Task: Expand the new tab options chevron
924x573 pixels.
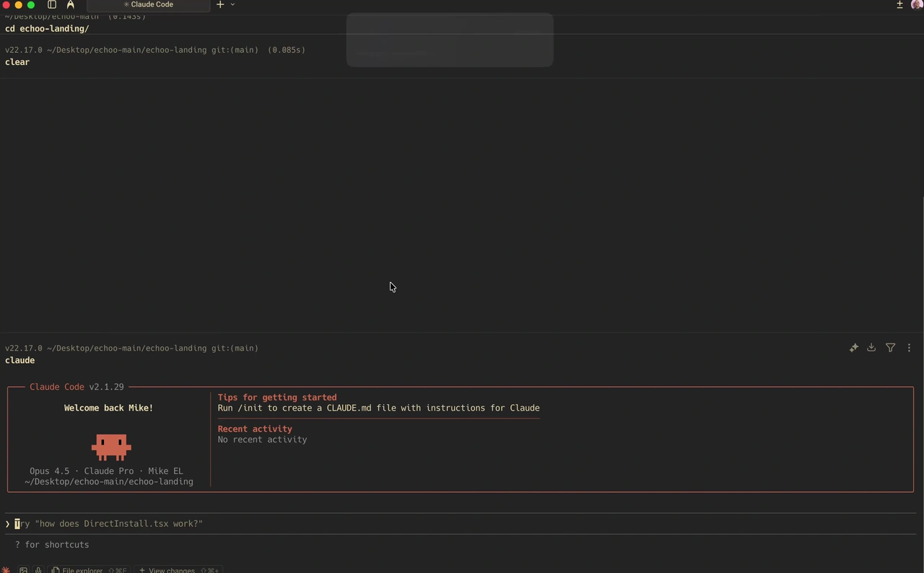Action: pos(232,4)
